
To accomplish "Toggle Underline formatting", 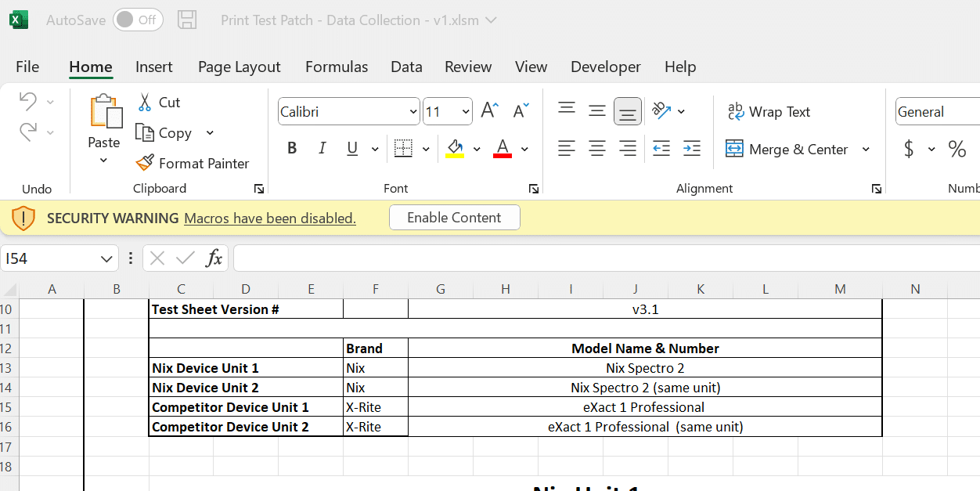I will coord(352,149).
